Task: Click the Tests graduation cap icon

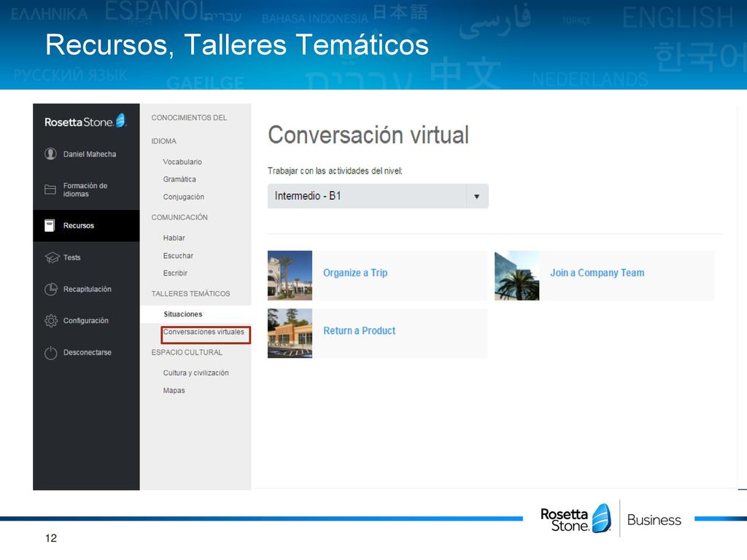Action: point(52,257)
